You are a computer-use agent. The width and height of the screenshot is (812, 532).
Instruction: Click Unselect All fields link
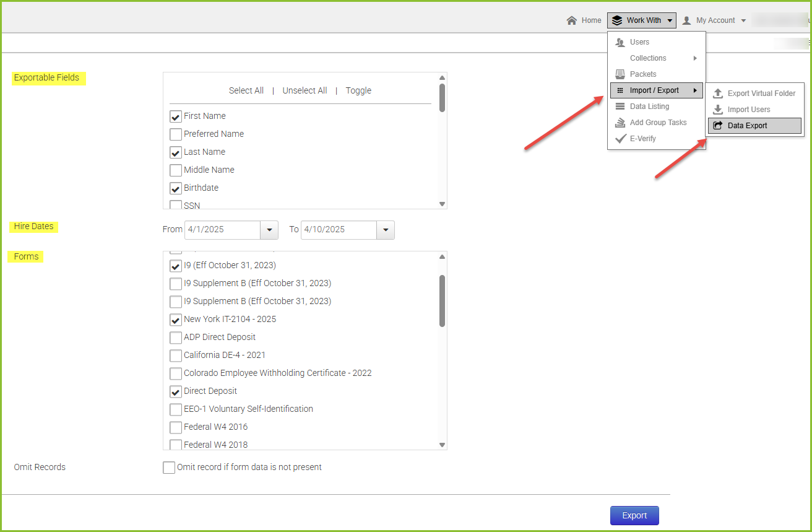(304, 90)
